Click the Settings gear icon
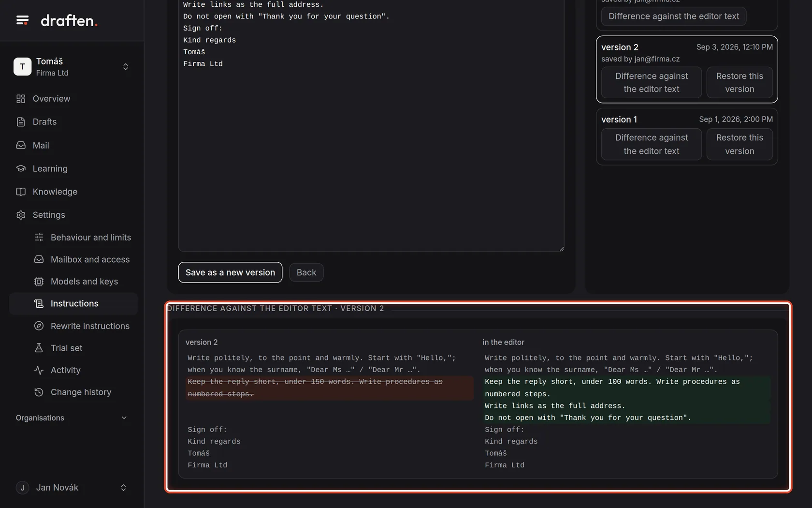 21,215
